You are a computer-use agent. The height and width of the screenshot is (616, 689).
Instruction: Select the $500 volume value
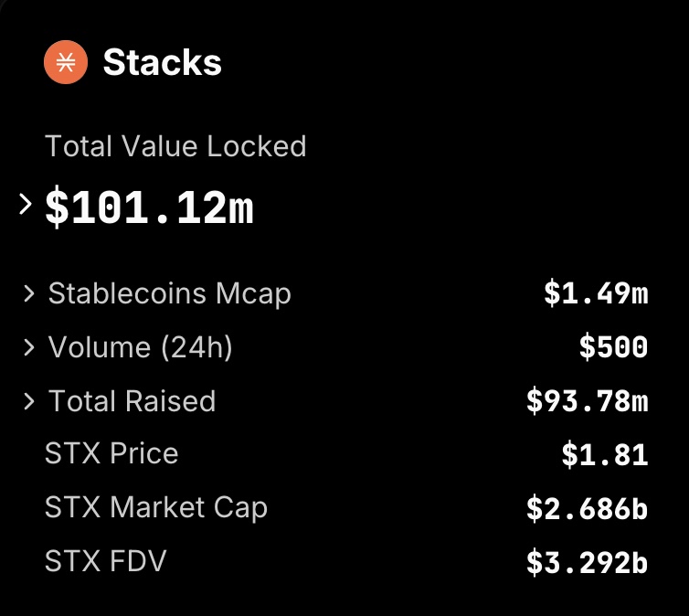click(614, 347)
